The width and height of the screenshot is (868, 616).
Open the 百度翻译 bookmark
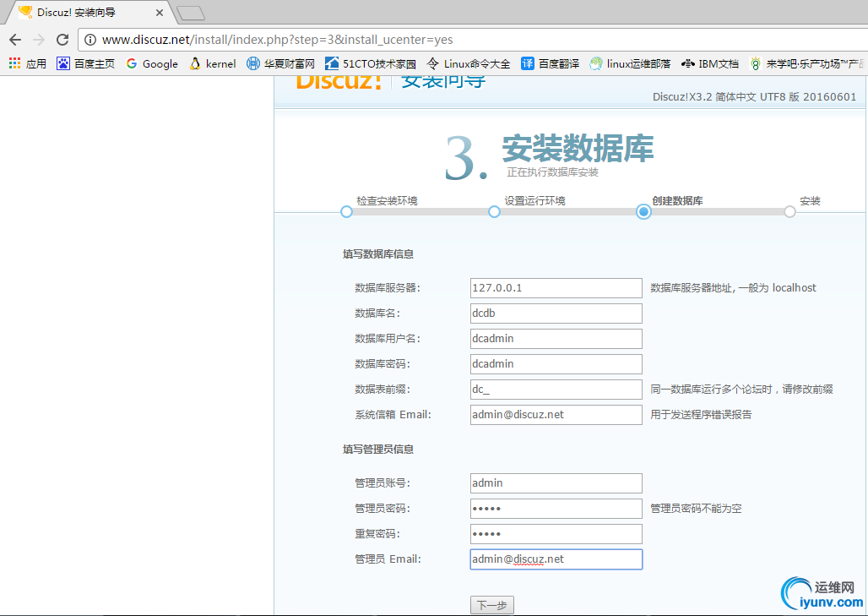(551, 63)
